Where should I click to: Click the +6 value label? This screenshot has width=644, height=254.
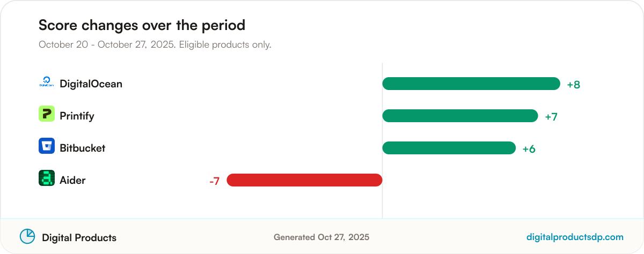pos(529,149)
